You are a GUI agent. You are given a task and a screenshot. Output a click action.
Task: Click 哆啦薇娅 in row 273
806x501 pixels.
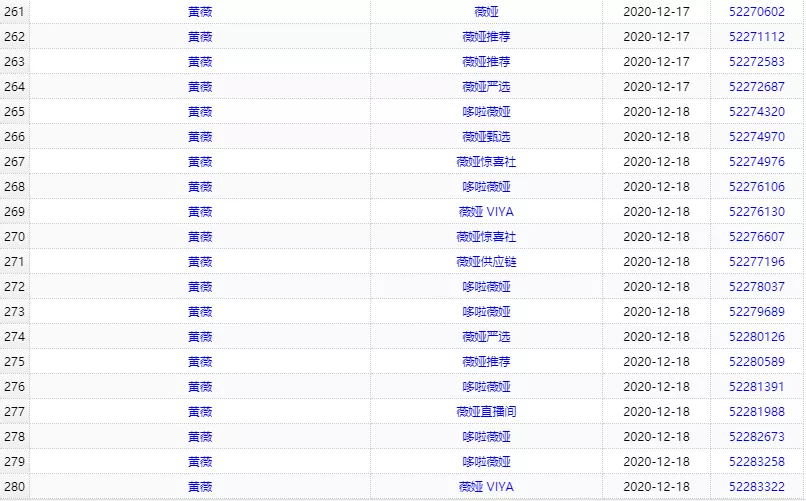coord(486,311)
